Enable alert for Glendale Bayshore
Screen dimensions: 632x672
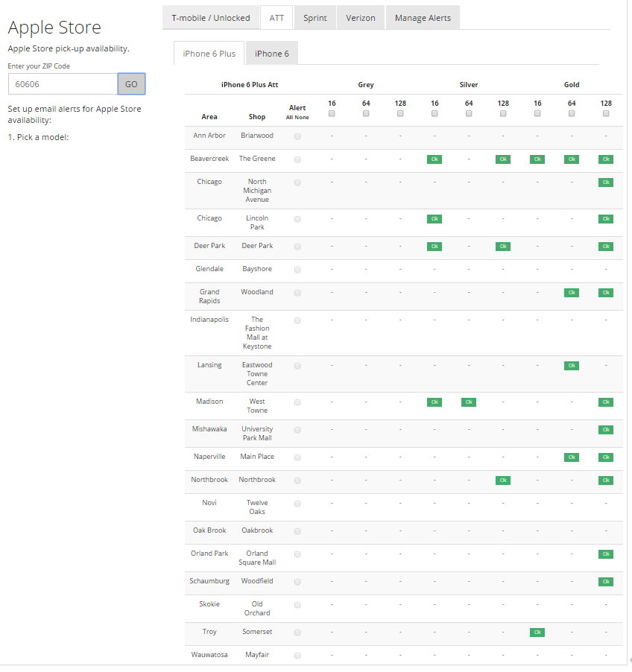(297, 270)
